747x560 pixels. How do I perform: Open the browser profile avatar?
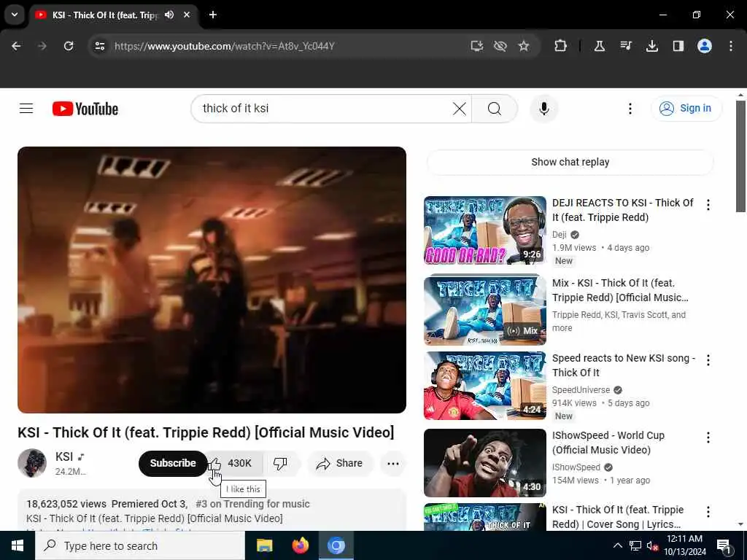(705, 46)
